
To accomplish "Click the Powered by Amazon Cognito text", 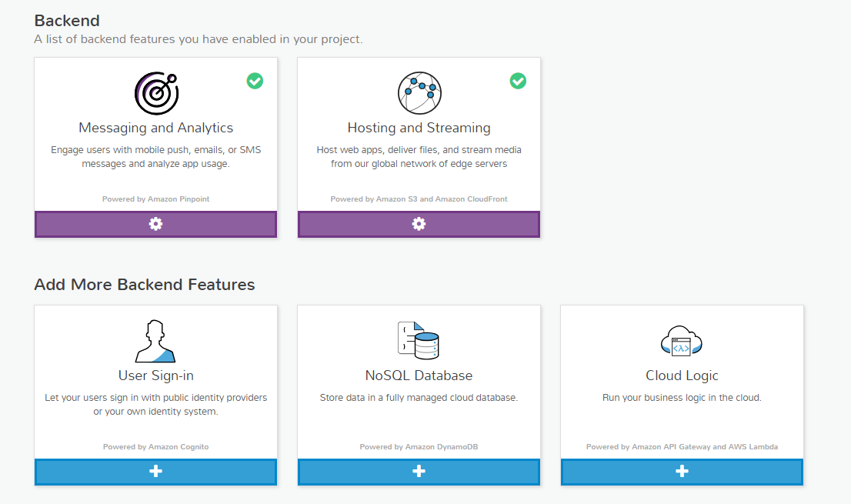I will 155,447.
